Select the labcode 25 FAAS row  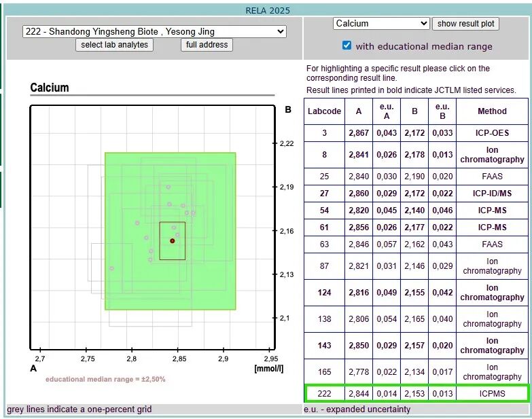pyautogui.click(x=416, y=176)
